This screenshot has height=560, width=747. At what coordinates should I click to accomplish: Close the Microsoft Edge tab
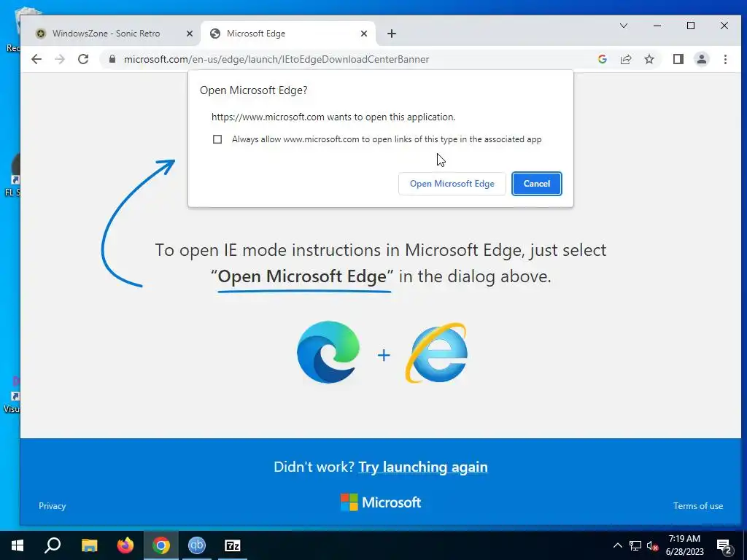[x=364, y=34]
